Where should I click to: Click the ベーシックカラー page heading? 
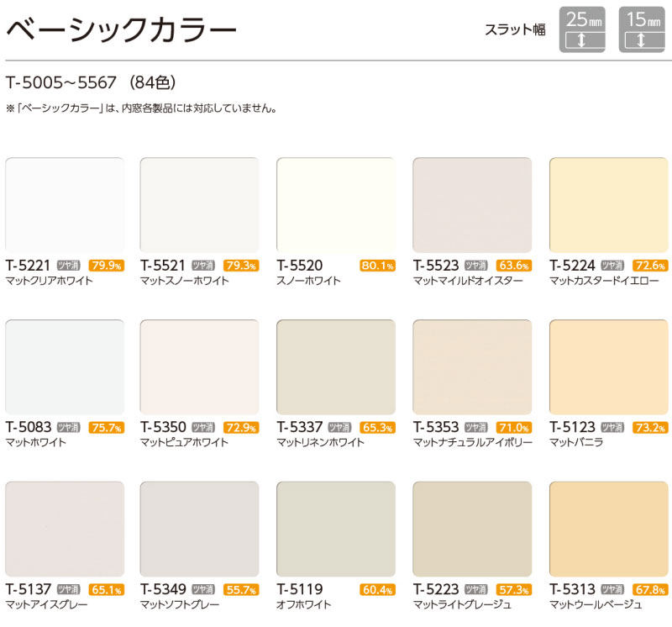(x=121, y=31)
